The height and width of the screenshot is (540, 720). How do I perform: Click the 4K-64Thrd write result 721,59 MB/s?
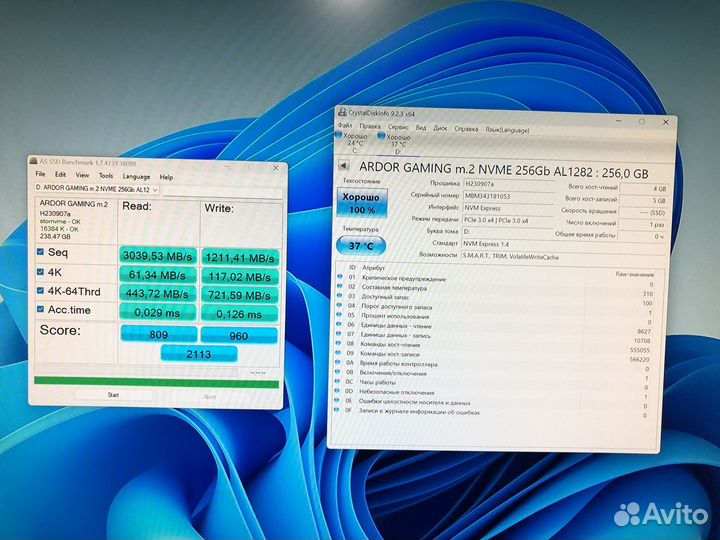pyautogui.click(x=240, y=296)
